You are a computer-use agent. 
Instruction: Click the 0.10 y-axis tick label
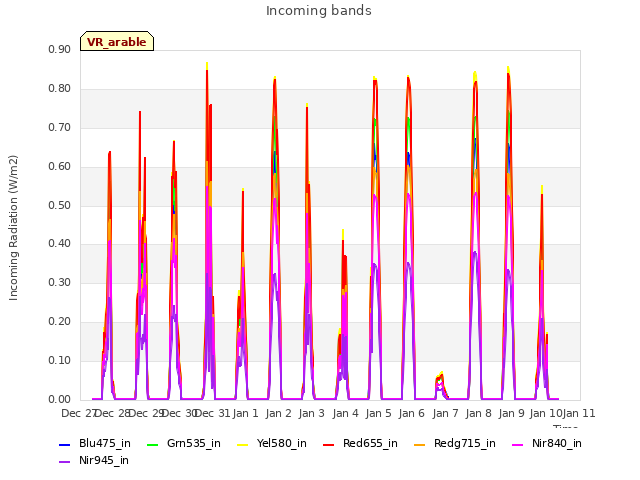click(x=60, y=360)
